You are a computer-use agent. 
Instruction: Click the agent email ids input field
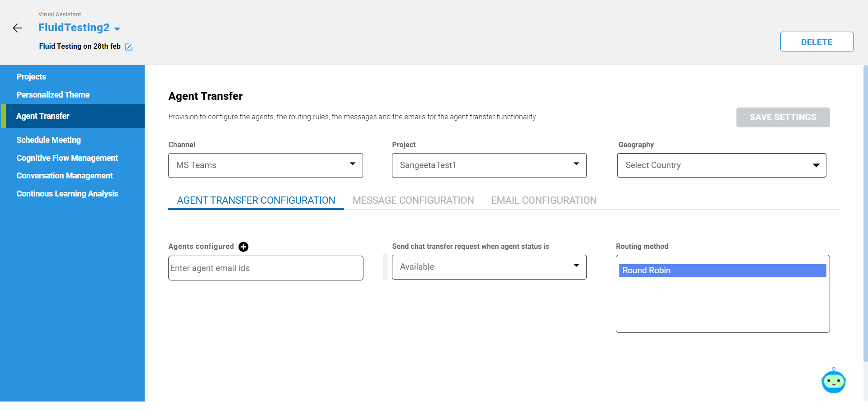coord(265,268)
